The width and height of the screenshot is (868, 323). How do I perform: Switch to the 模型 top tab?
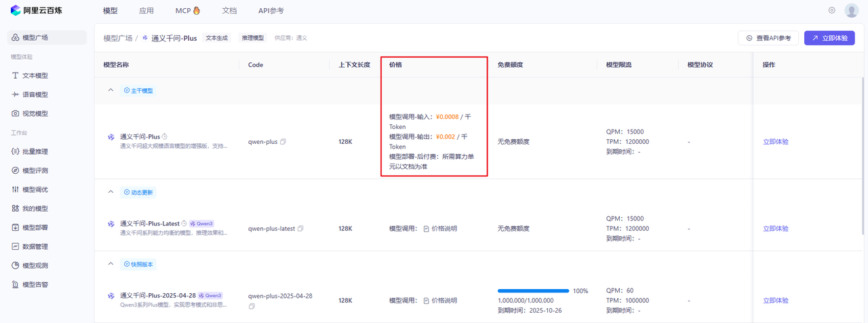110,10
